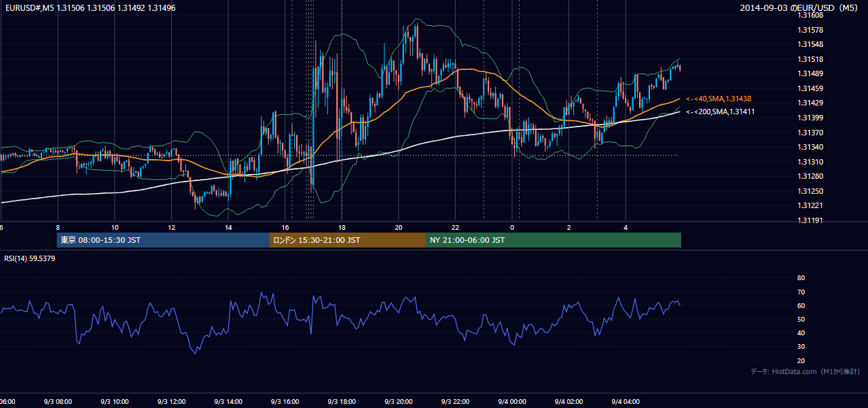The height and width of the screenshot is (408, 868).
Task: Click price axis value 1.31518
Action: pos(811,59)
